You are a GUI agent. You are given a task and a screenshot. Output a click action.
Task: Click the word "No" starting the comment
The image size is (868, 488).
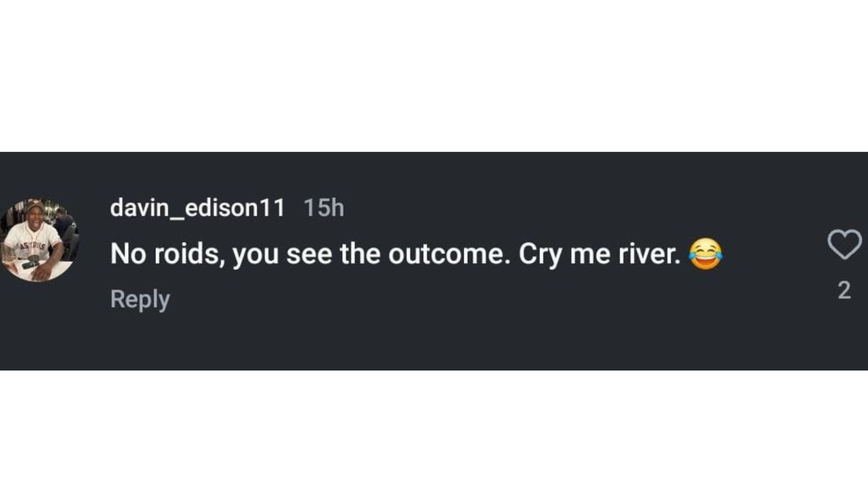(x=128, y=254)
